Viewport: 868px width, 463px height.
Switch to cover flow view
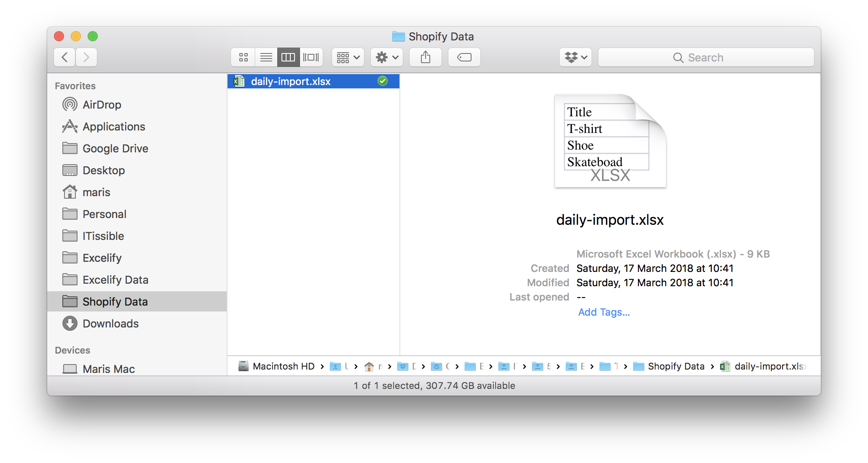[x=311, y=57]
